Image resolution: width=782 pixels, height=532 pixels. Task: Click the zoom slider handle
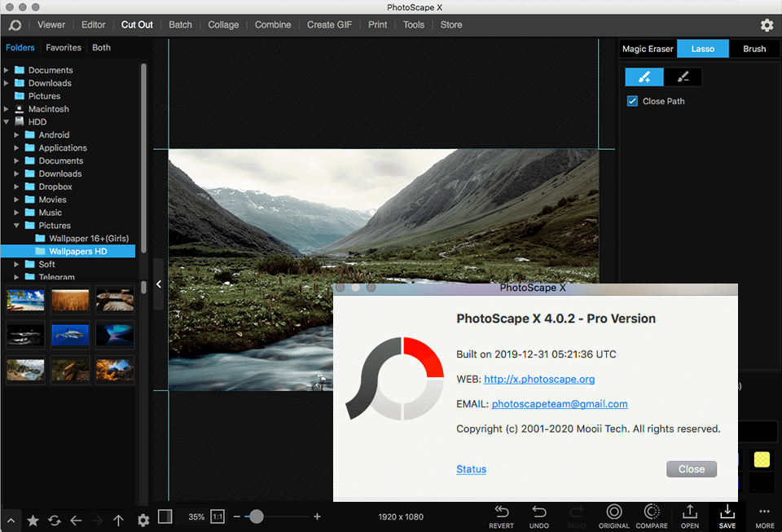[x=257, y=517]
